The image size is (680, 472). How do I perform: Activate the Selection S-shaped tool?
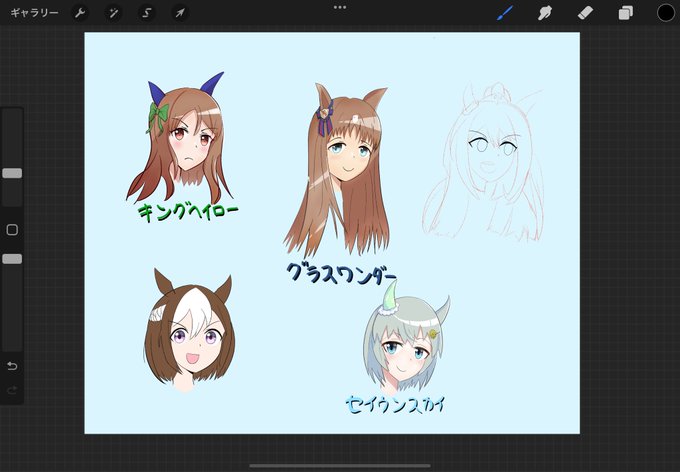coord(147,13)
